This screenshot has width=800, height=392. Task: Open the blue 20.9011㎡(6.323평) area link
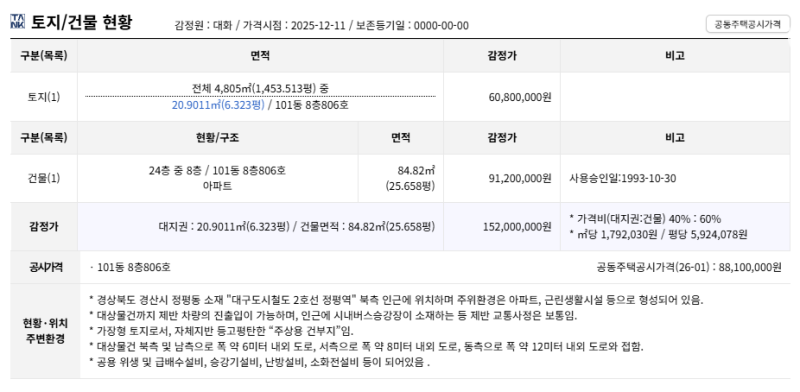point(218,106)
